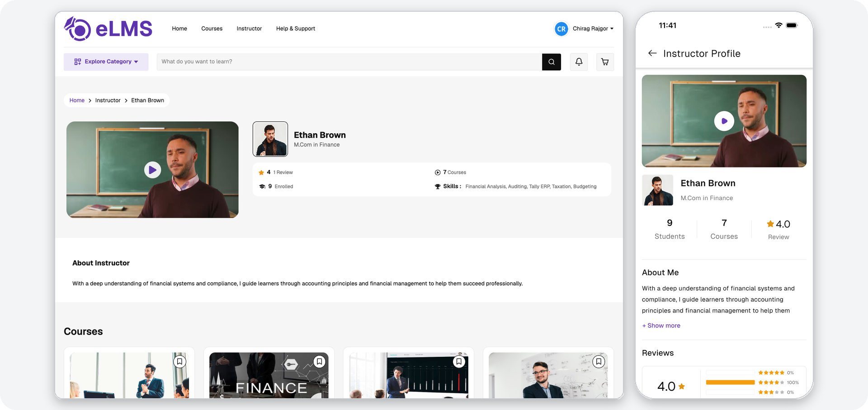The image size is (868, 410).
Task: Click the mobile '9 Students' stat
Action: click(x=670, y=229)
